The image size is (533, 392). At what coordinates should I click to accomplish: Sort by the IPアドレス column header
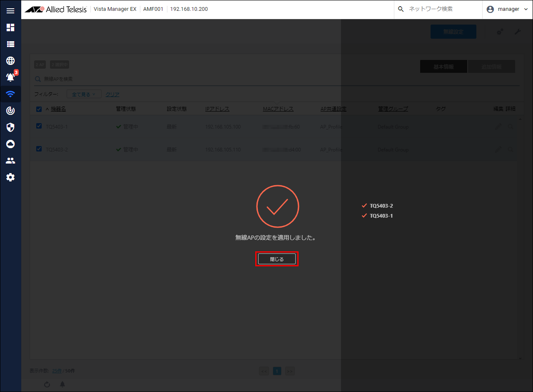pos(217,109)
